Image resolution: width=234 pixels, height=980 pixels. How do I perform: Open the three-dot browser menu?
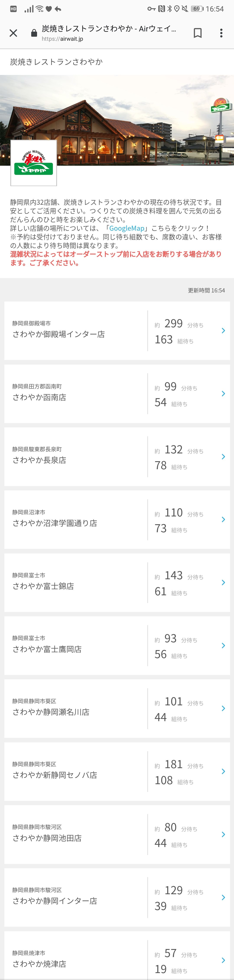[221, 33]
